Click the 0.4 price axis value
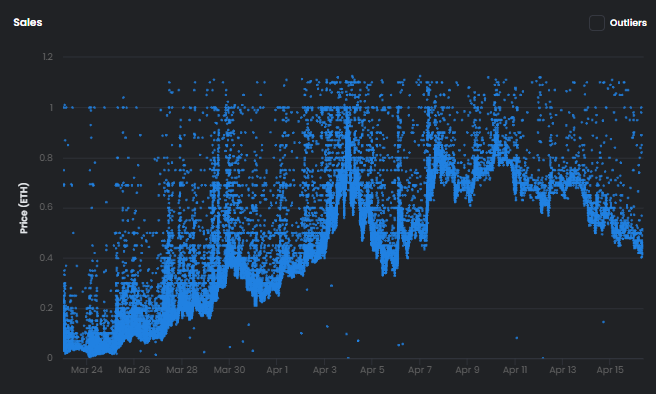Image resolution: width=656 pixels, height=394 pixels. pos(46,258)
